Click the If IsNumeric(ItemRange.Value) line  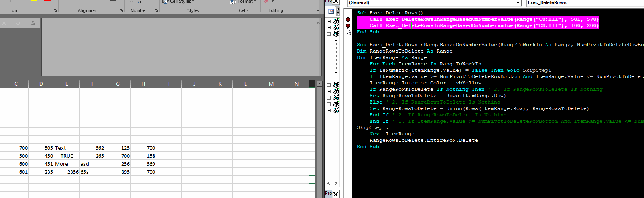click(x=461, y=70)
